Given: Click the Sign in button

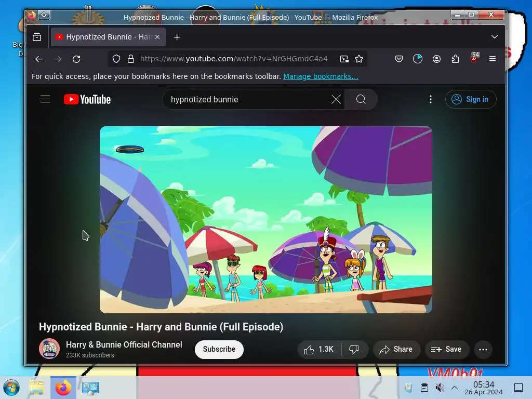Looking at the screenshot, I should [x=471, y=99].
